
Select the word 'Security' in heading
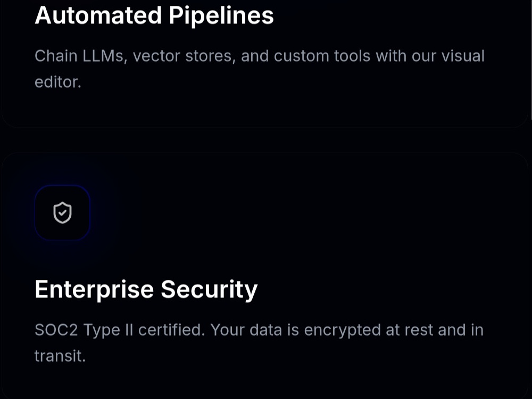coord(209,290)
